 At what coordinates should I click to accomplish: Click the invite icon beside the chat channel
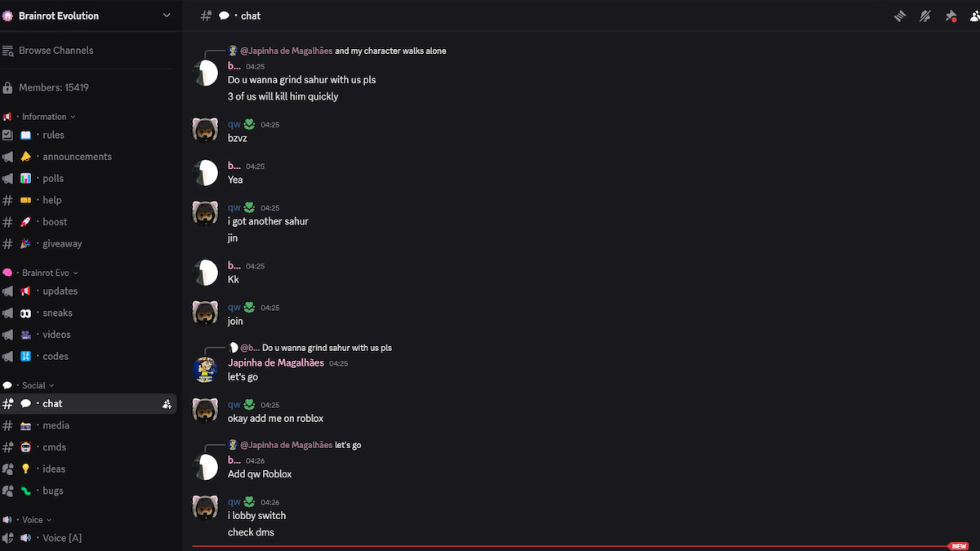[167, 403]
